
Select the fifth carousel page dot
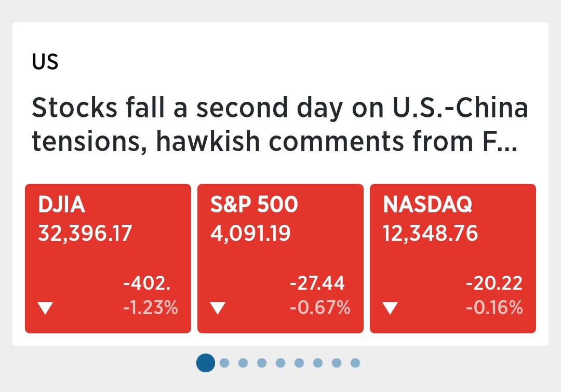(280, 362)
